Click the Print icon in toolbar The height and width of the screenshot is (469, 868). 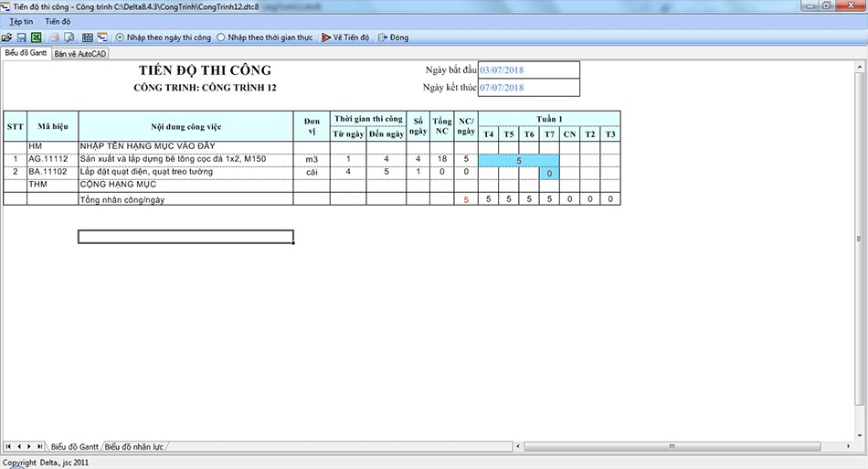(54, 37)
